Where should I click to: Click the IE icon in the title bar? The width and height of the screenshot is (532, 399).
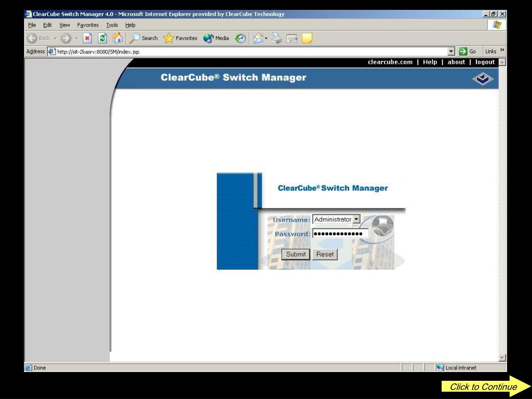[x=29, y=14]
